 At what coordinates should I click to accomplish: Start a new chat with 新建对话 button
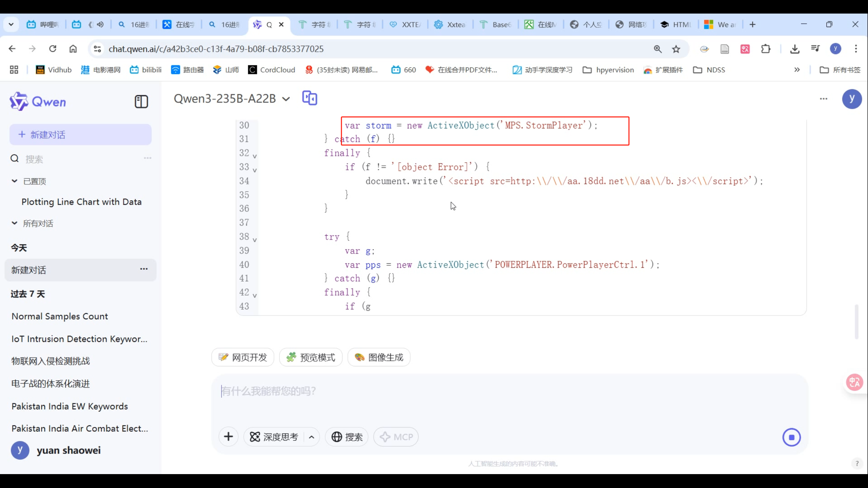pos(80,135)
